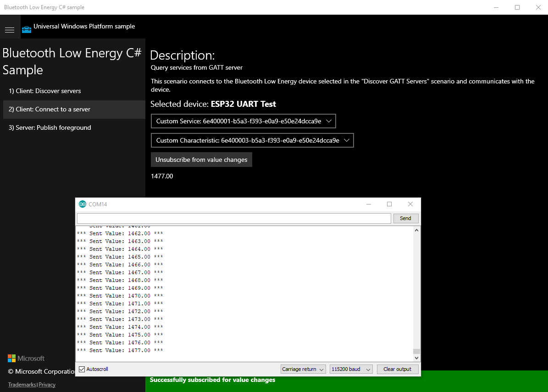Image resolution: width=548 pixels, height=392 pixels.
Task: Click the Clear output button
Action: tap(398, 369)
